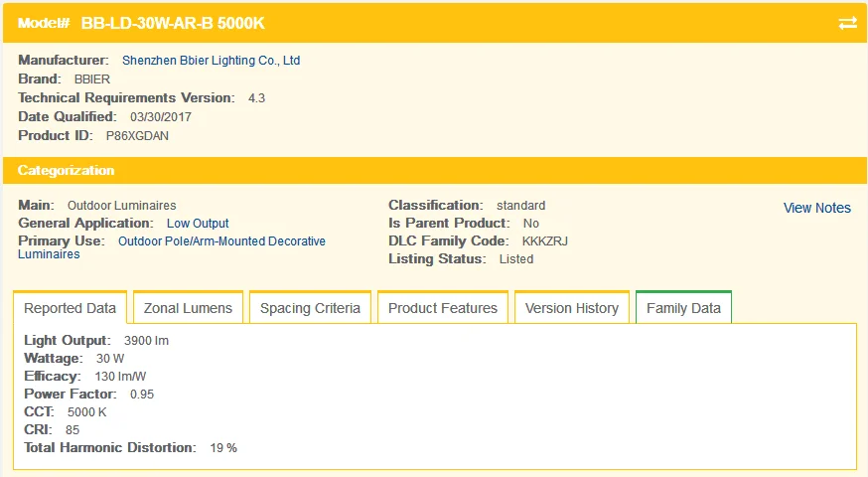Click the Efficacy value 130 lm/W
Screen dimensions: 868x477
click(x=120, y=377)
